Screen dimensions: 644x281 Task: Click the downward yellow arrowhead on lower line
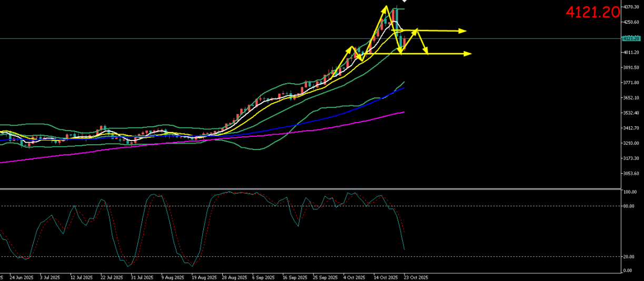pyautogui.click(x=426, y=52)
